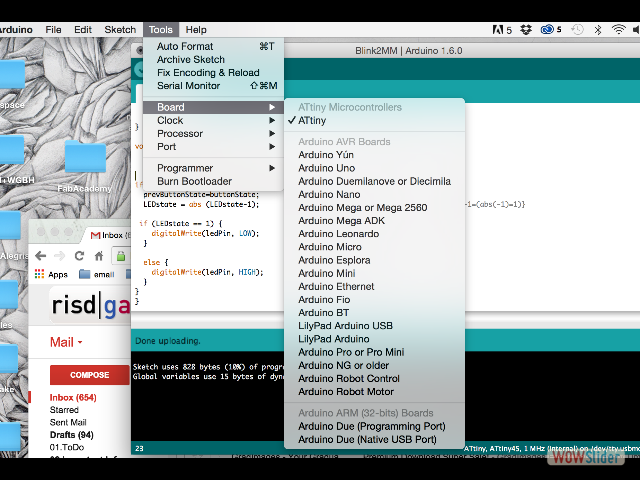Expand the Board submenu
The width and height of the screenshot is (640, 480).
tap(213, 107)
